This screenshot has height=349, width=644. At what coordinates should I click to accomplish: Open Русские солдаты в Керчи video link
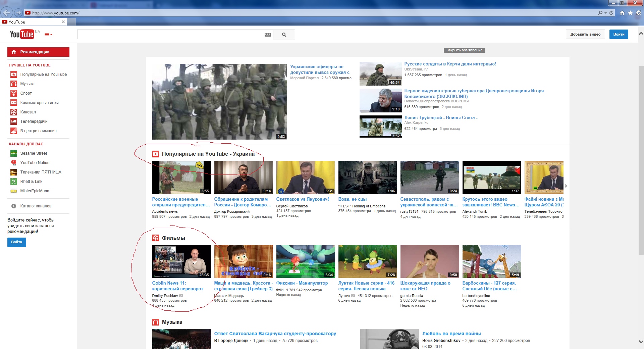coord(450,64)
